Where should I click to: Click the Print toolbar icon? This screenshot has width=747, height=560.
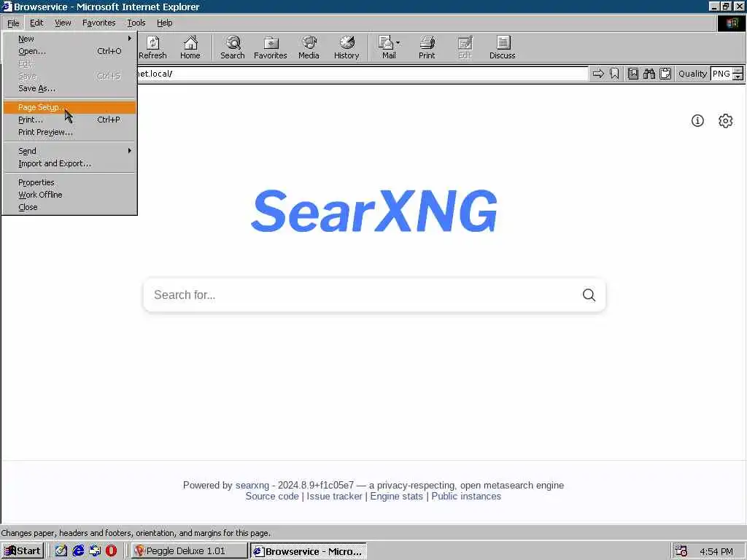[427, 47]
